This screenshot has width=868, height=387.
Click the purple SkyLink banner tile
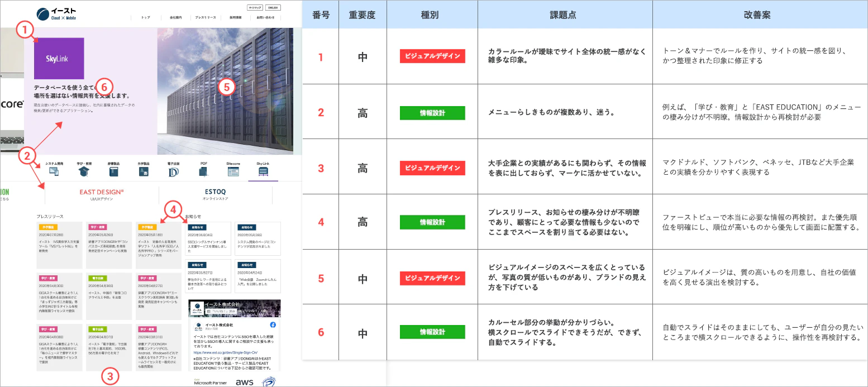[59, 59]
